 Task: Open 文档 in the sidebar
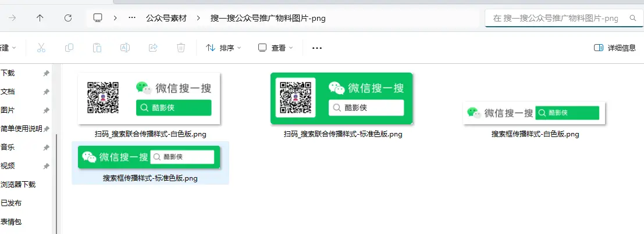click(8, 92)
